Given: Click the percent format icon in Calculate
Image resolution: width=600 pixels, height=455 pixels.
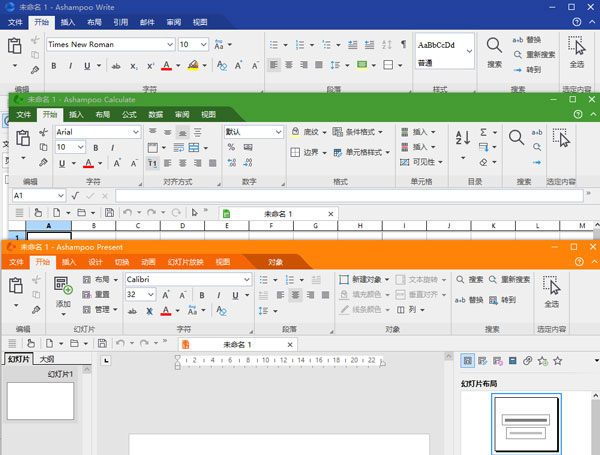Looking at the screenshot, I should tap(232, 148).
